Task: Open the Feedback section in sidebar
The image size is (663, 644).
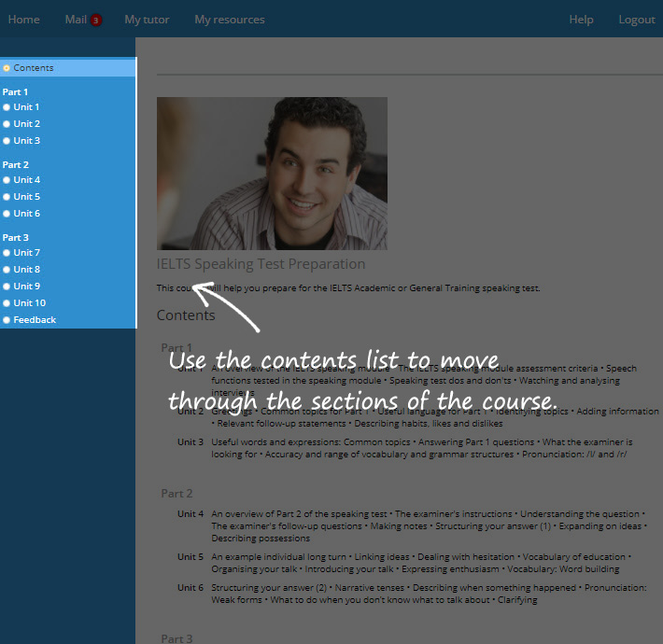Action: [x=35, y=320]
